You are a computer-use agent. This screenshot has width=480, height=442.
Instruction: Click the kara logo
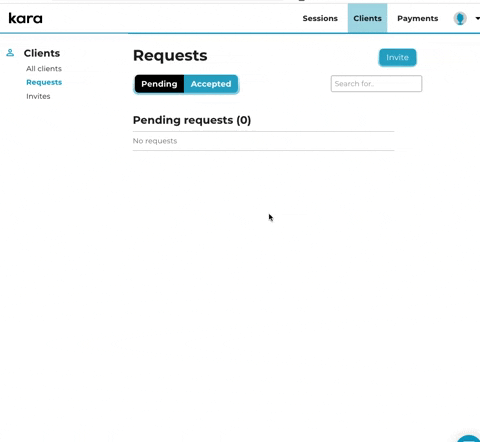pos(25,18)
